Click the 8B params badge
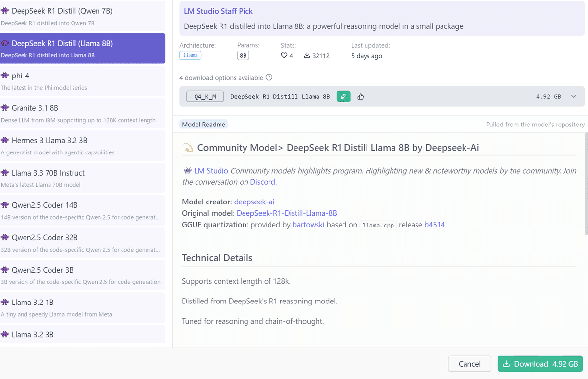The width and height of the screenshot is (588, 379). (x=243, y=56)
